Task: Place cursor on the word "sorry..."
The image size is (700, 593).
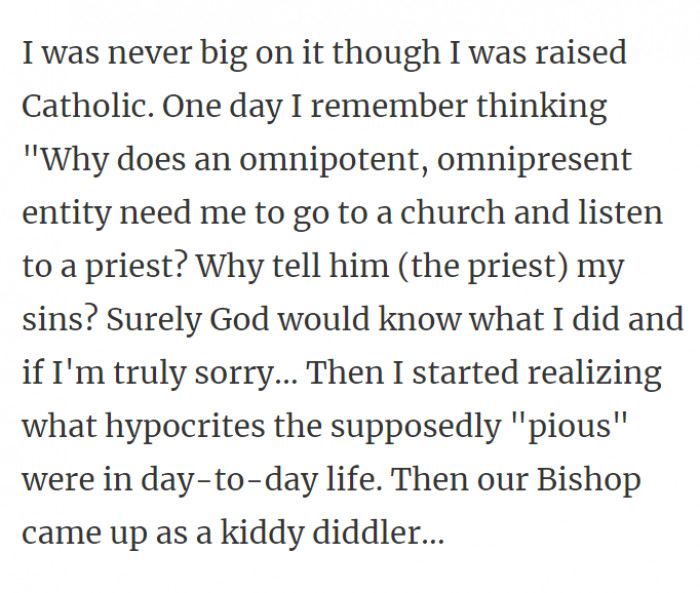Action: pyautogui.click(x=240, y=373)
